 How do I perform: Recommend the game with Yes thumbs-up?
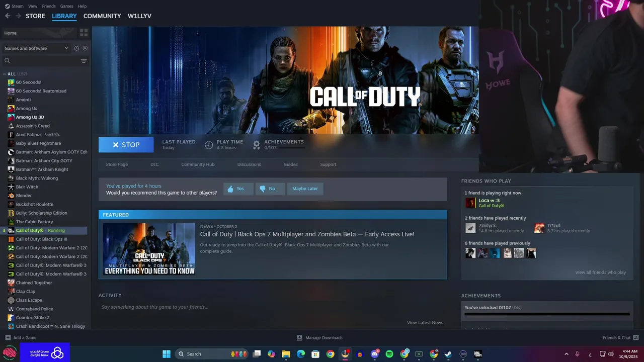pyautogui.click(x=238, y=189)
